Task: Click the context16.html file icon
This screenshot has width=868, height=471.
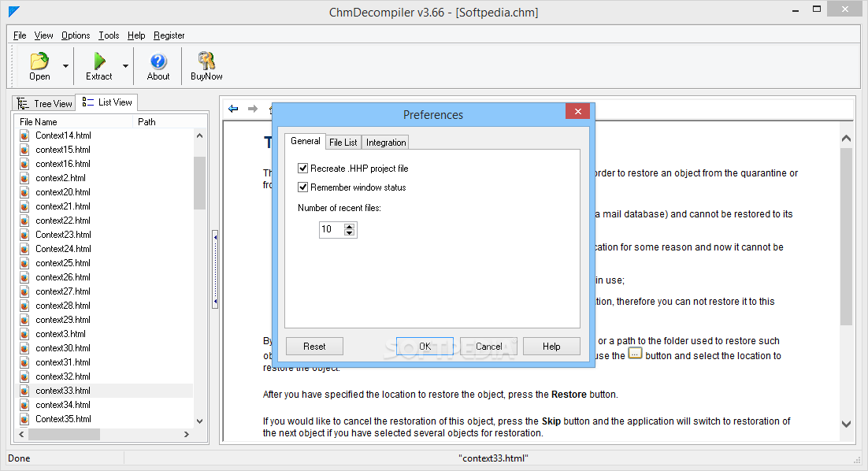Action: tap(24, 164)
